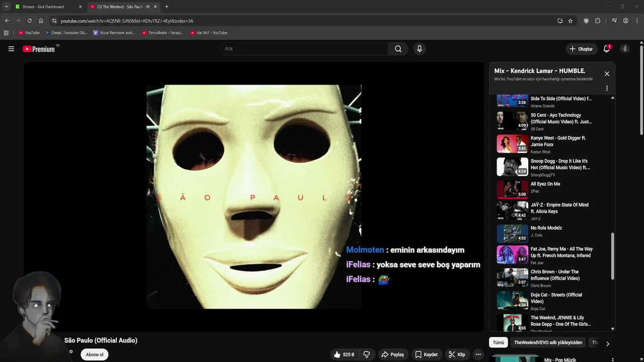Go back to the previous page

[x=7, y=21]
